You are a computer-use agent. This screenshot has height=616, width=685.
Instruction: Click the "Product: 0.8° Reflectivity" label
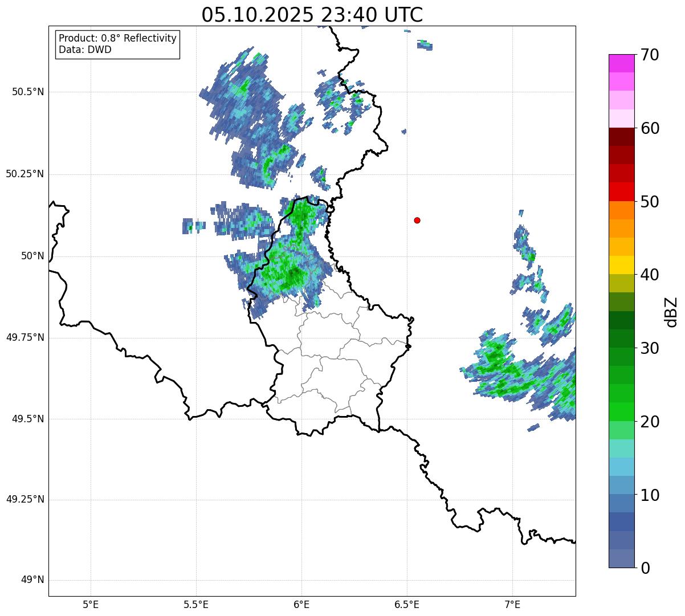coord(118,38)
